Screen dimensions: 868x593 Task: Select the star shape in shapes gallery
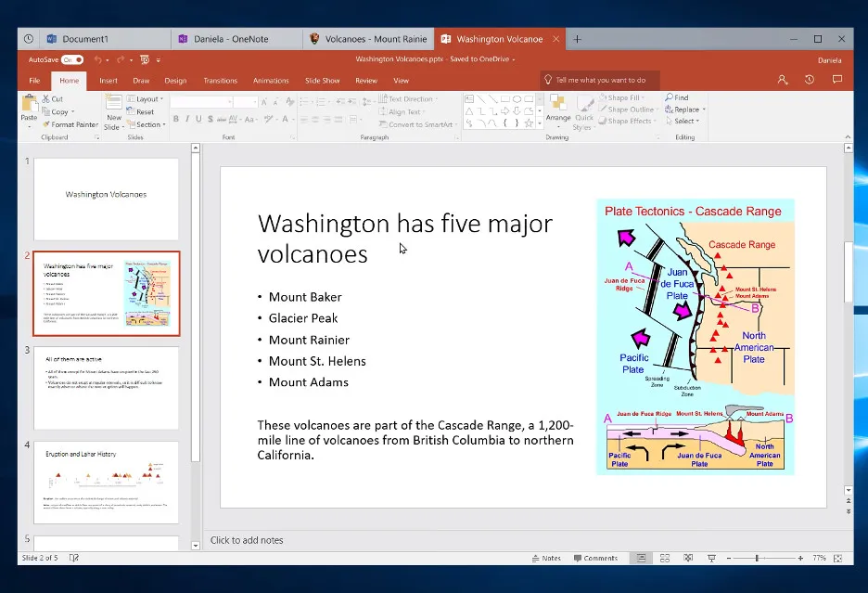coord(530,123)
